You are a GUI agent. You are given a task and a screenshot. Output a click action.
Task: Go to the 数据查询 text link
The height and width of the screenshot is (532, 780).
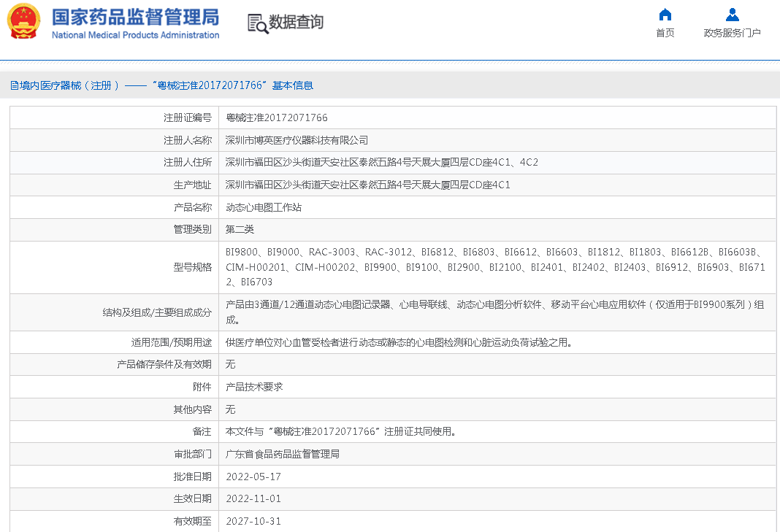(296, 23)
